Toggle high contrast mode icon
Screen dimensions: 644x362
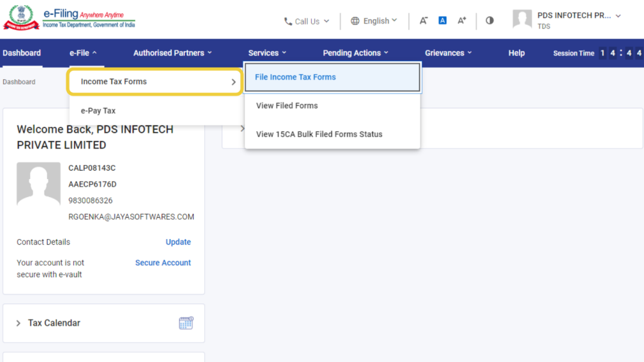[x=489, y=21]
